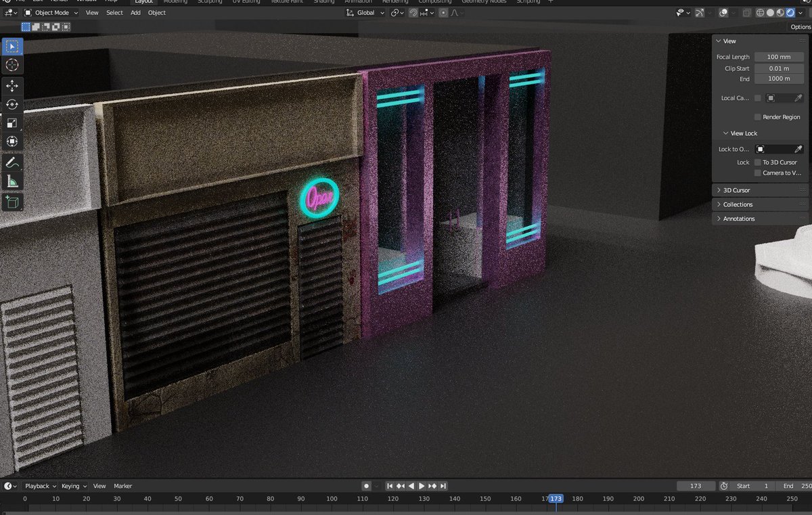Open the Playback menu
Image resolution: width=812 pixels, height=515 pixels.
click(40, 486)
